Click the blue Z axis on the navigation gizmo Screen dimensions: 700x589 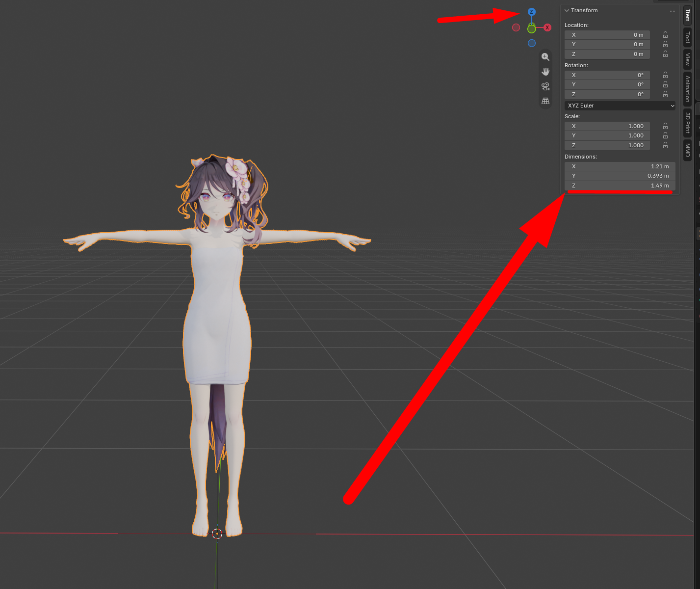coord(531,12)
